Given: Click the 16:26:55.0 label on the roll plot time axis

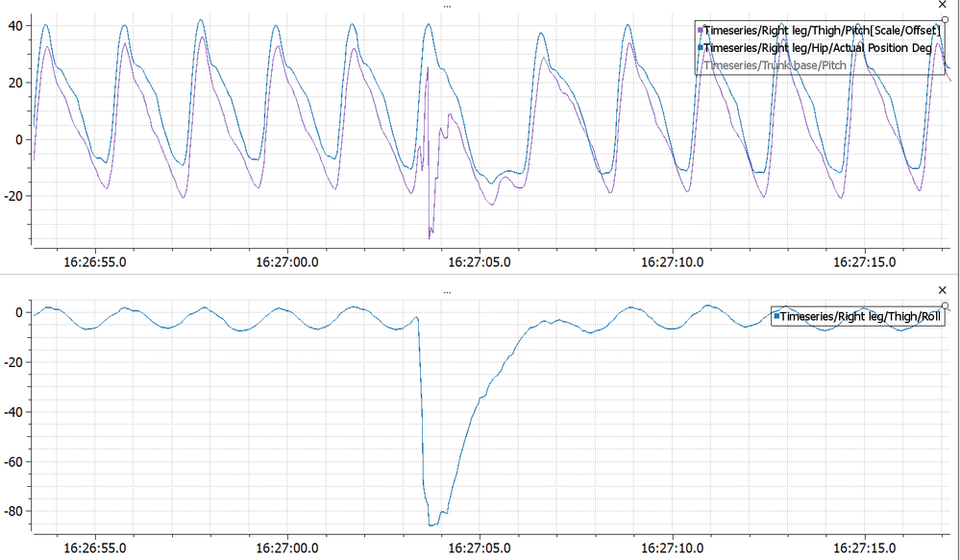Looking at the screenshot, I should pyautogui.click(x=95, y=548).
